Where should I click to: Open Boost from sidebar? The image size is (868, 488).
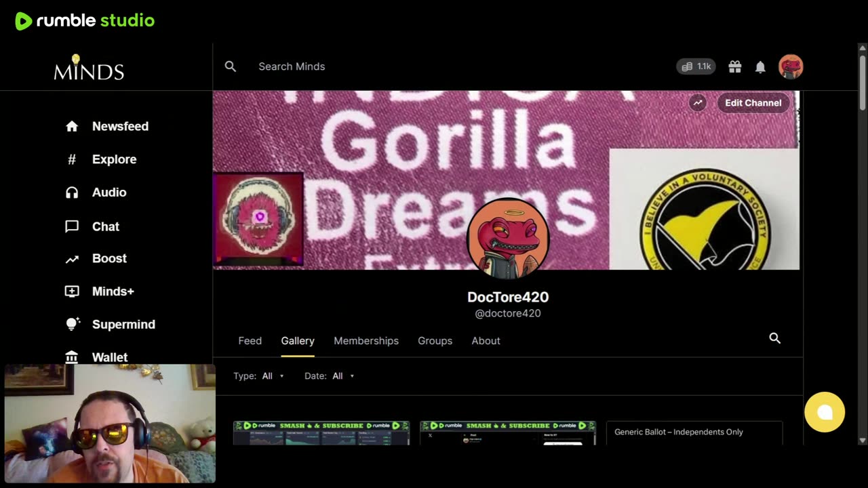109,258
